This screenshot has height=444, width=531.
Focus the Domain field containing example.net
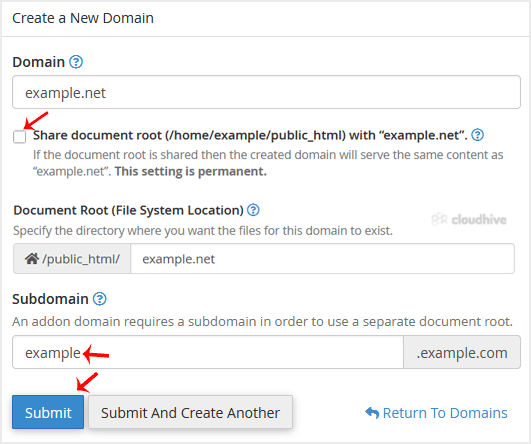coord(266,92)
